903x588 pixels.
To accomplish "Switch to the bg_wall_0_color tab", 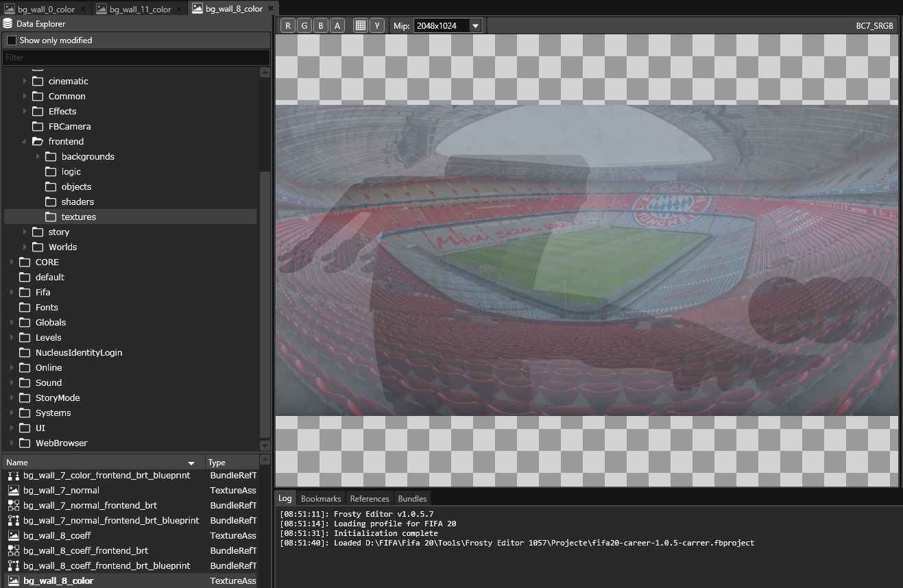I will pos(46,9).
